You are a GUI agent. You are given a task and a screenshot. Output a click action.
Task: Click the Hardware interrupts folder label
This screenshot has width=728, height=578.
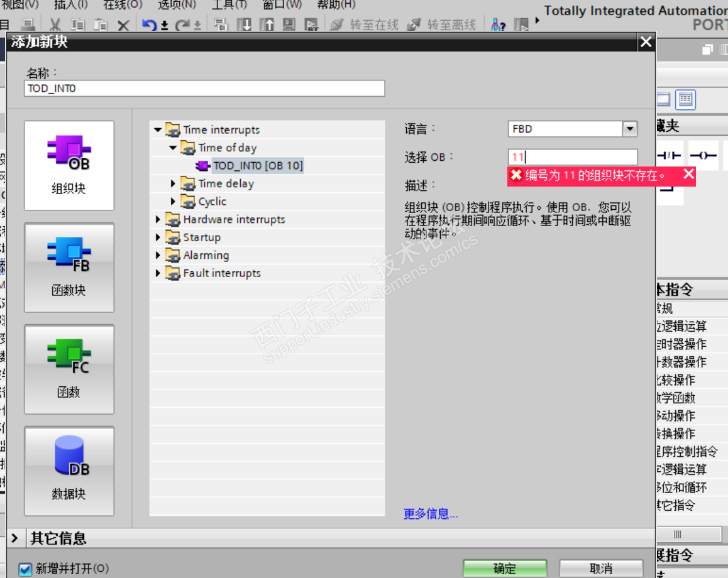[234, 219]
